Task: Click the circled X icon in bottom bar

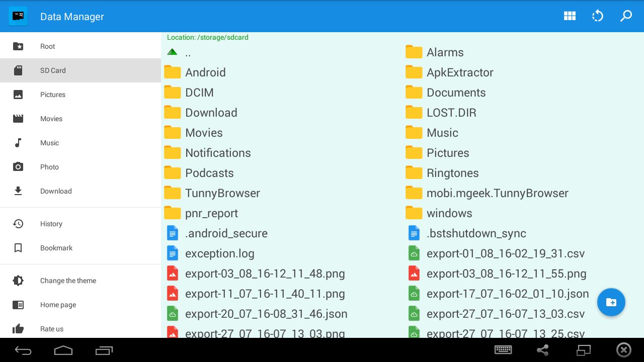Action: click(x=624, y=350)
